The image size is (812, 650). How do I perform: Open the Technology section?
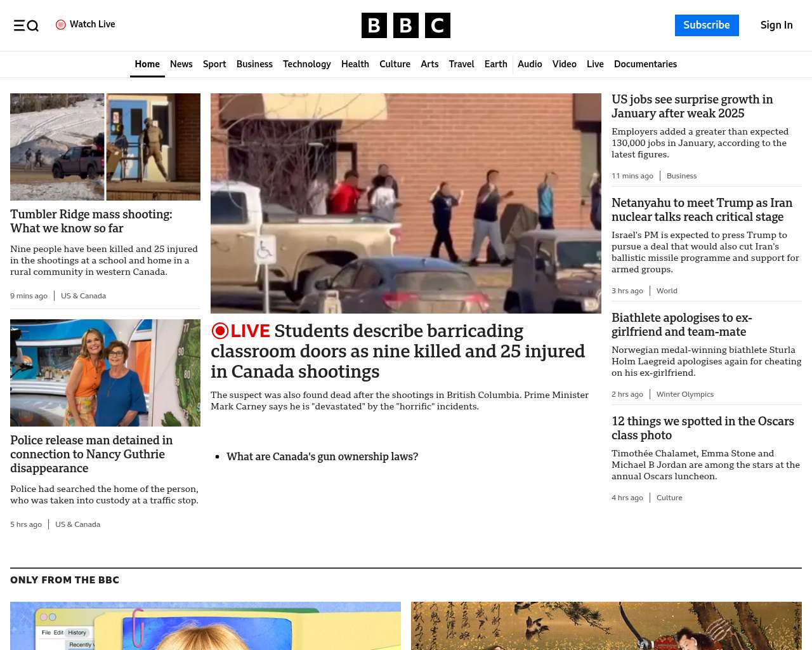[307, 64]
